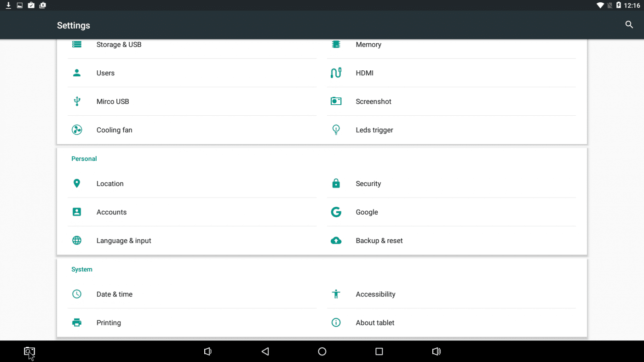The height and width of the screenshot is (362, 644).
Task: Select the About tablet entry
Action: pyautogui.click(x=375, y=323)
